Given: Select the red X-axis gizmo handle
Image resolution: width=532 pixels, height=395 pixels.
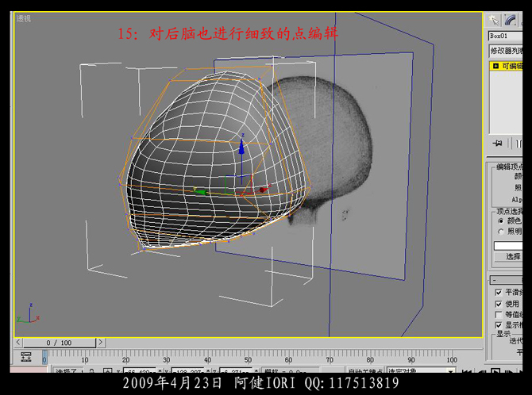Looking at the screenshot, I should [x=262, y=190].
